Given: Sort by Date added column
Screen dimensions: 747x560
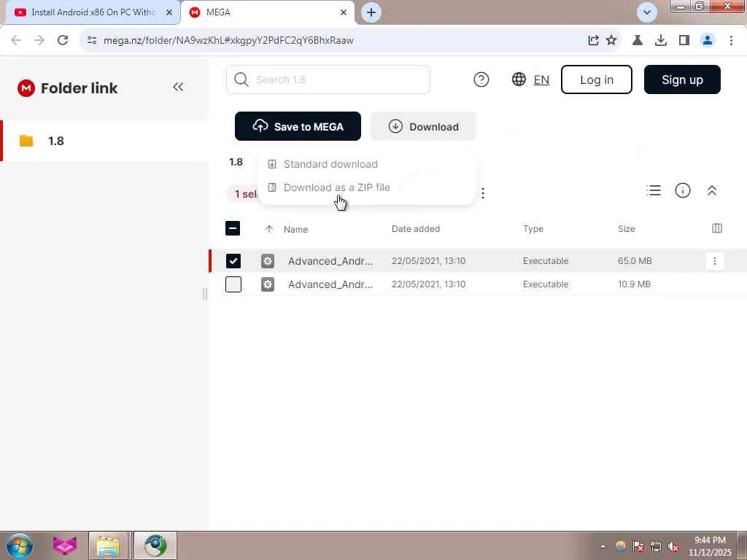Looking at the screenshot, I should tap(415, 229).
